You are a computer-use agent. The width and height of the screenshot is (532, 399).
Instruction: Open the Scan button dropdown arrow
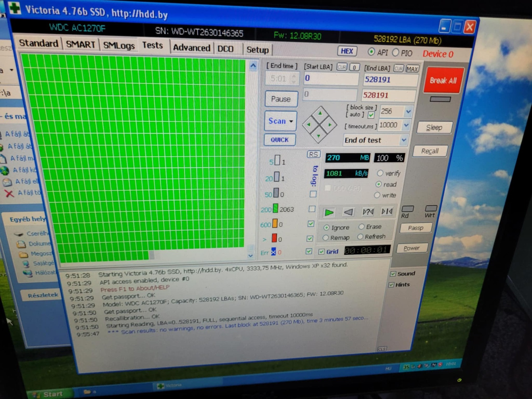[290, 122]
